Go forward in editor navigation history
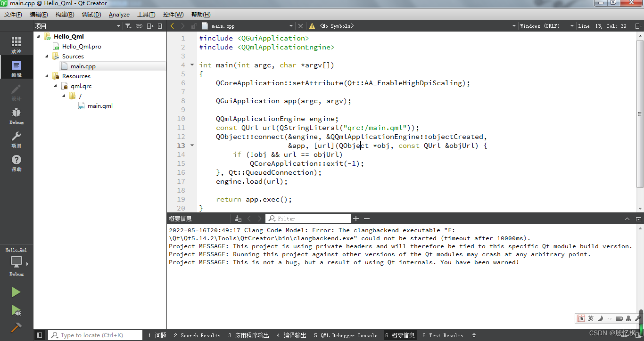Viewport: 644px width, 341px height. pyautogui.click(x=183, y=26)
